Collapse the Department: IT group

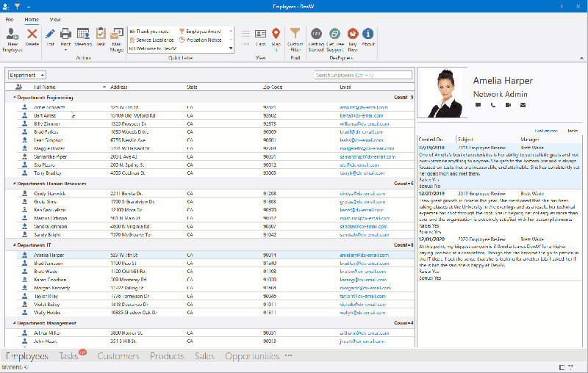click(x=14, y=245)
